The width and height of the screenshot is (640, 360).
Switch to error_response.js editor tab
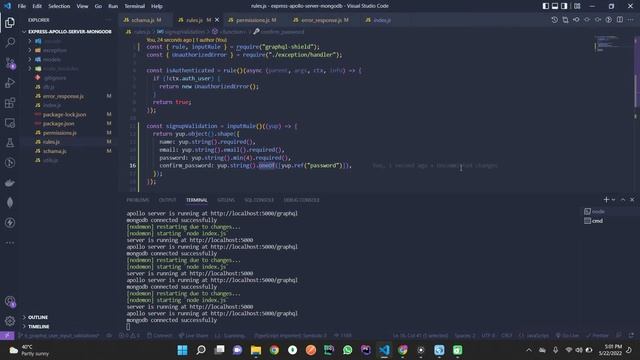(321, 20)
